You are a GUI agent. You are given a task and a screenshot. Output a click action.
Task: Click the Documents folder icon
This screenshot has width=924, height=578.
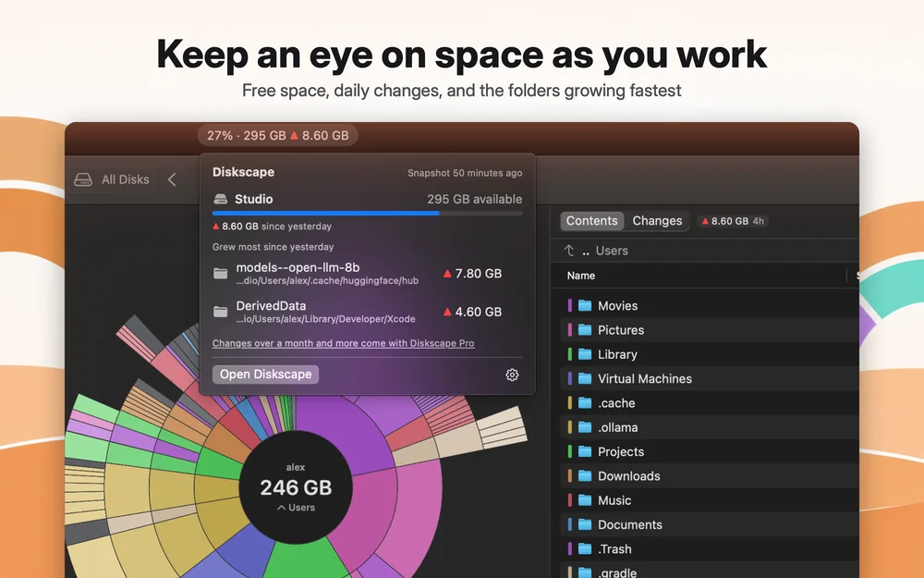tap(585, 524)
